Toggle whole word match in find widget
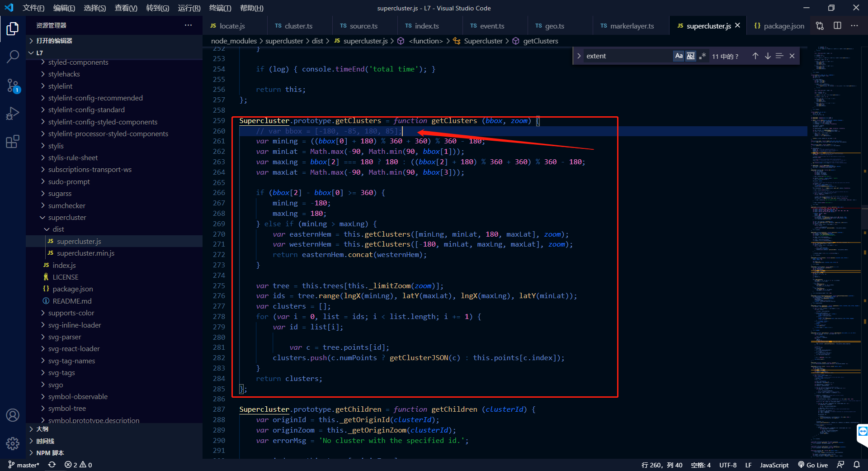868x471 pixels. pos(691,56)
